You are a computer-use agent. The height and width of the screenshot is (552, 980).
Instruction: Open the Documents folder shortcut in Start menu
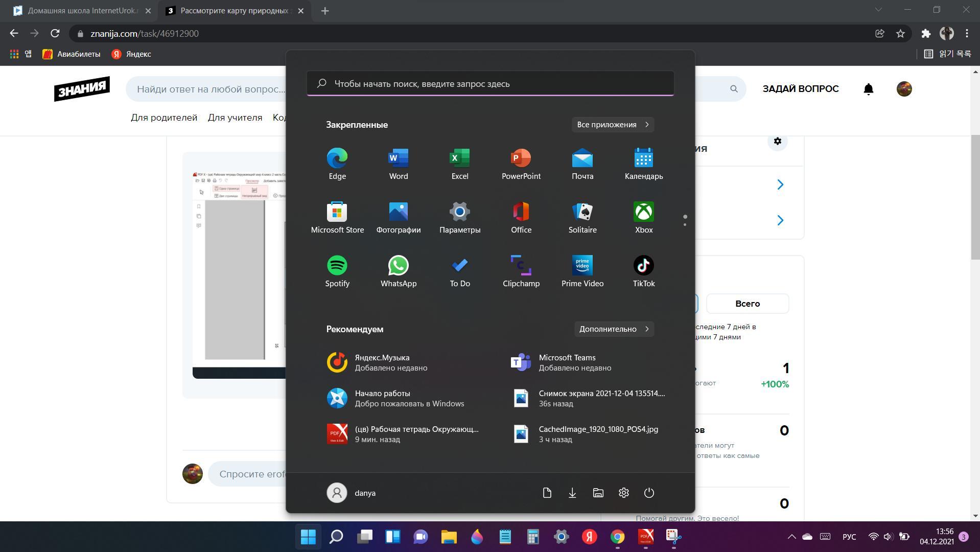click(x=547, y=493)
